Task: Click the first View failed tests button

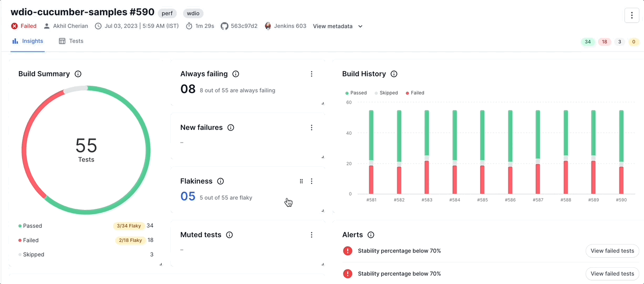Action: point(612,251)
